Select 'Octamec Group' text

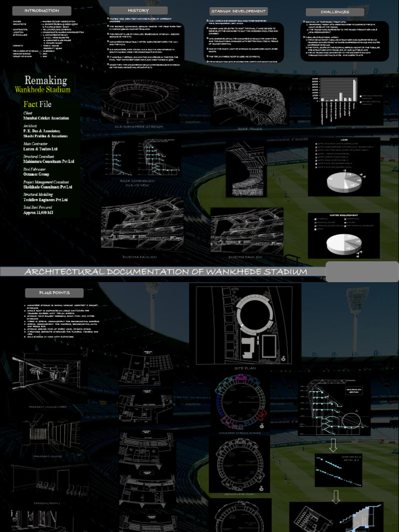click(36, 174)
